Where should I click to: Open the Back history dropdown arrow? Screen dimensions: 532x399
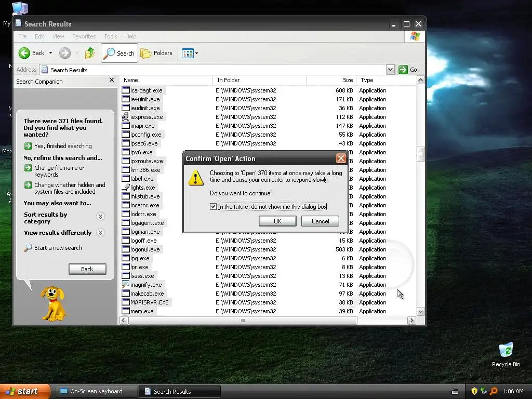point(50,53)
